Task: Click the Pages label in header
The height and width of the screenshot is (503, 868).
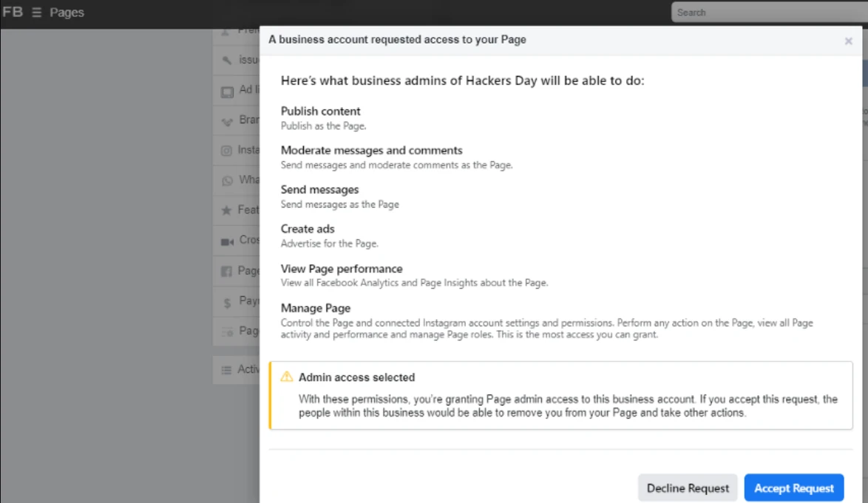Action: [x=67, y=13]
